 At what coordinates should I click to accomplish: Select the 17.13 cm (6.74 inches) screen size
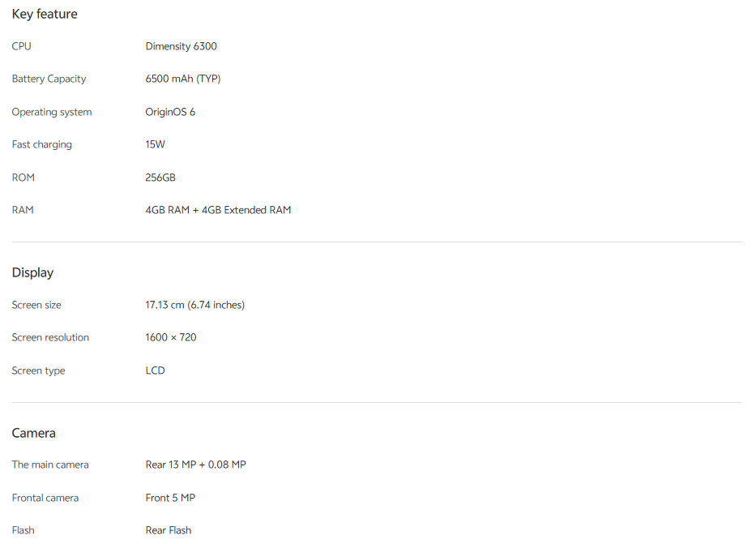(x=194, y=305)
